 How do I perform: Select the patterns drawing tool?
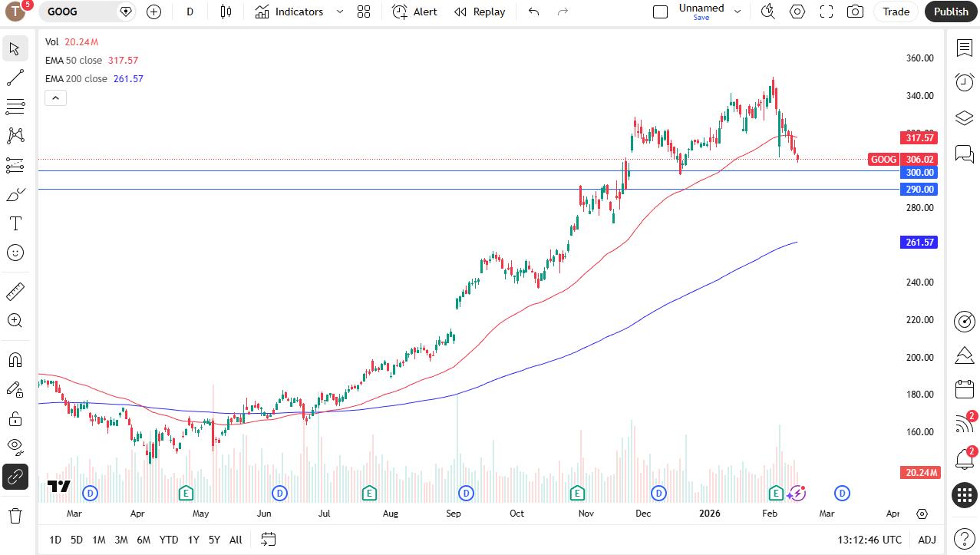pos(15,136)
